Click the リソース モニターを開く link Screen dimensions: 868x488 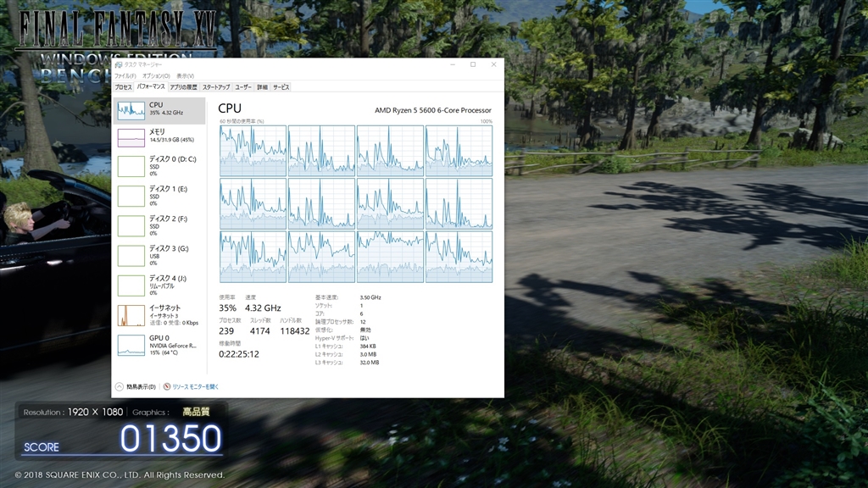(x=196, y=386)
